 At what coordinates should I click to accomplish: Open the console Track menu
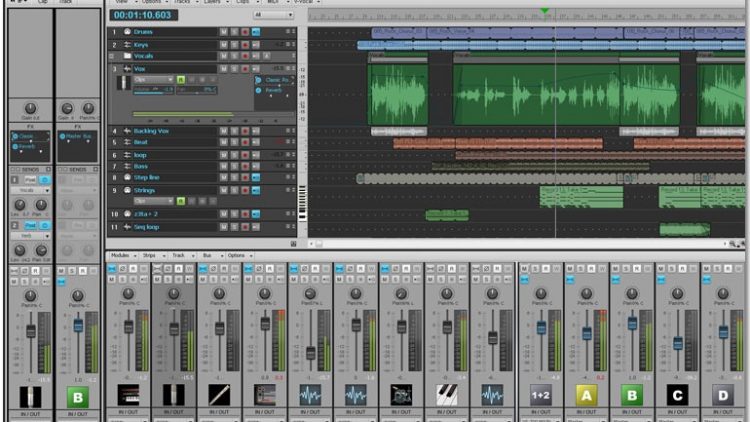[x=181, y=255]
